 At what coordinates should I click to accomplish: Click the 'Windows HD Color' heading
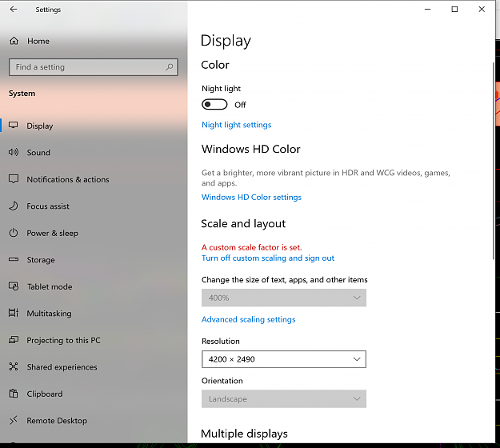[251, 149]
